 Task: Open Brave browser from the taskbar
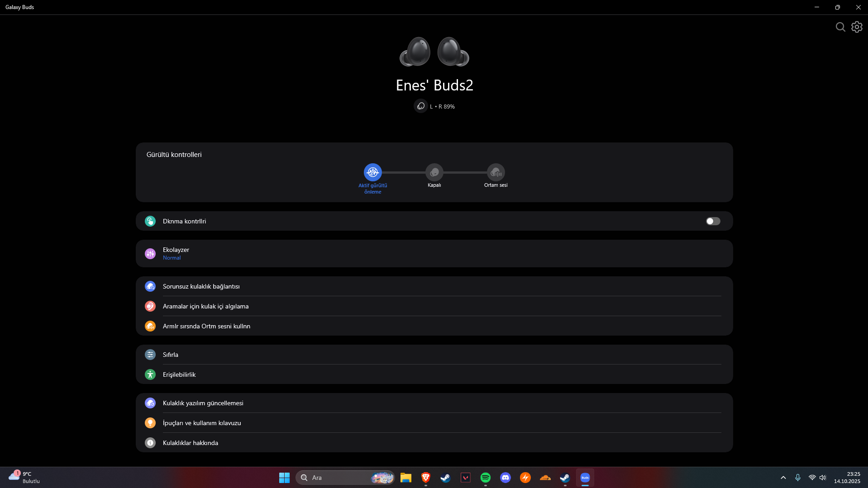[x=425, y=478]
